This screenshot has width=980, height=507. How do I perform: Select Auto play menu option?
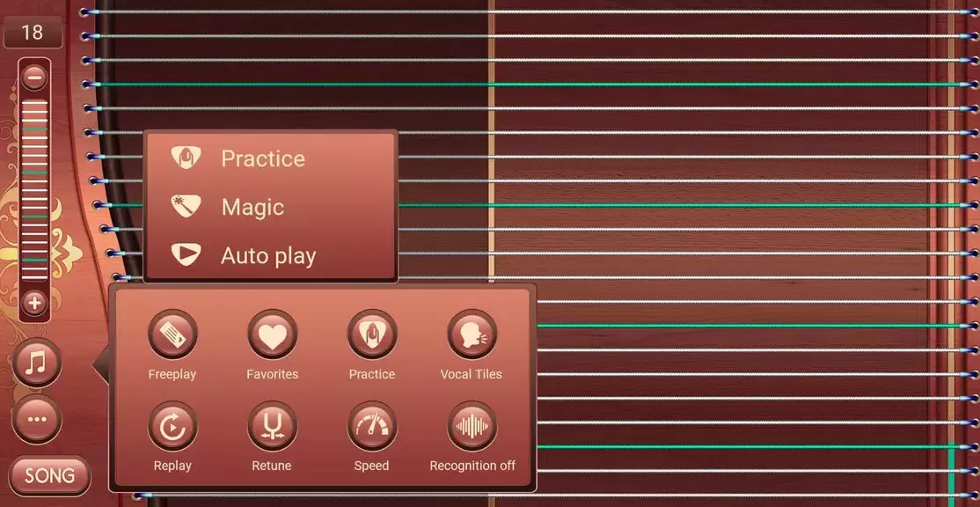tap(267, 256)
